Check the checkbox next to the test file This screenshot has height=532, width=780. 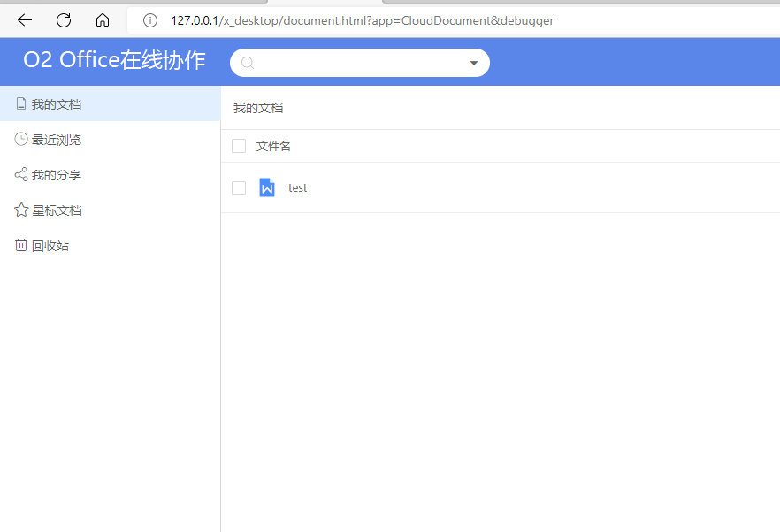(238, 187)
